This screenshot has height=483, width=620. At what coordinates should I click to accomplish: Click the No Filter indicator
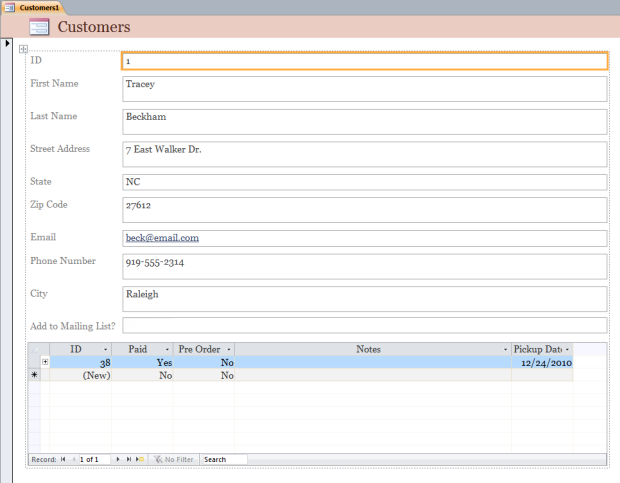tap(173, 459)
